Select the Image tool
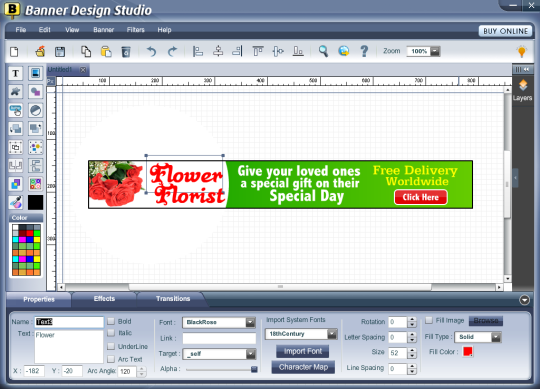540x389 pixels. 35,73
